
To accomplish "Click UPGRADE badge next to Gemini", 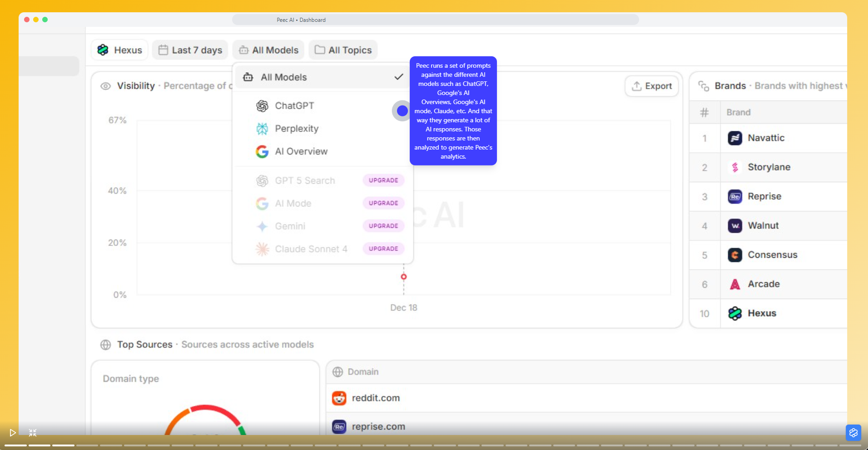I will [383, 226].
